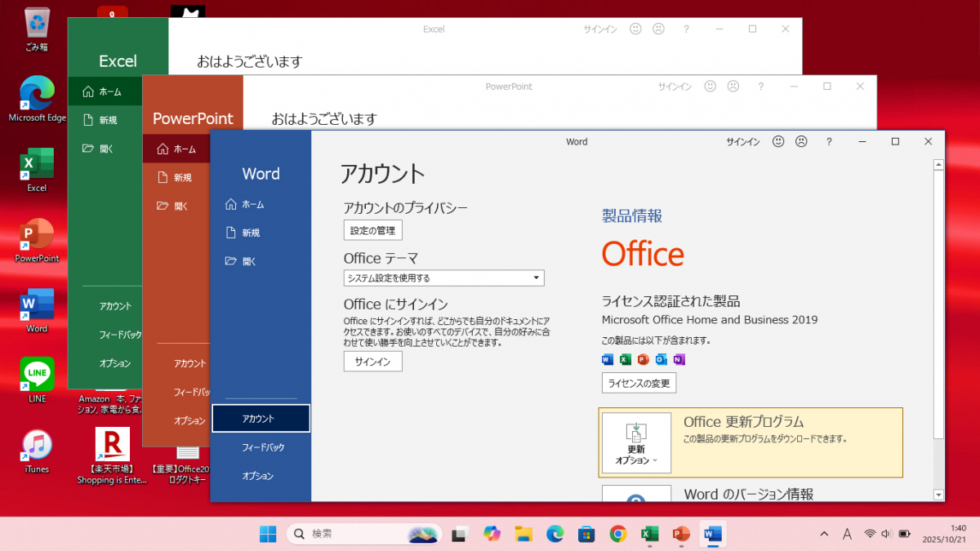This screenshot has height=551, width=980.
Task: Click the Sign In link in Word title bar
Action: (x=742, y=142)
